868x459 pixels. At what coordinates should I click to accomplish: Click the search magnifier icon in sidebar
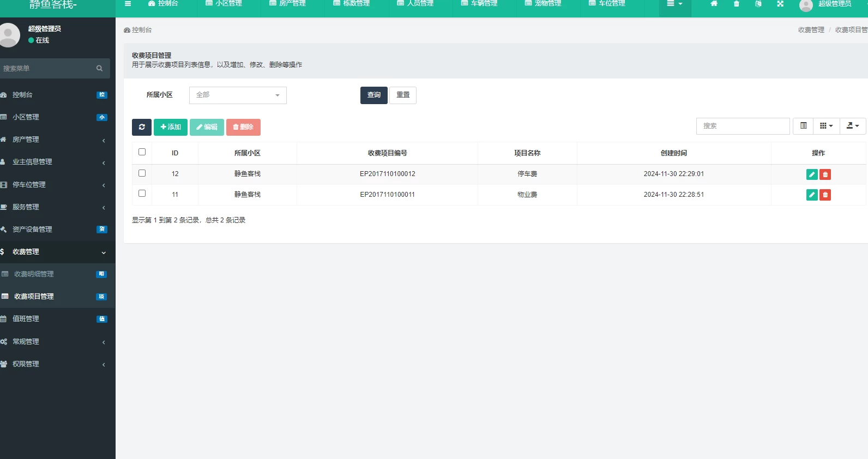(99, 69)
